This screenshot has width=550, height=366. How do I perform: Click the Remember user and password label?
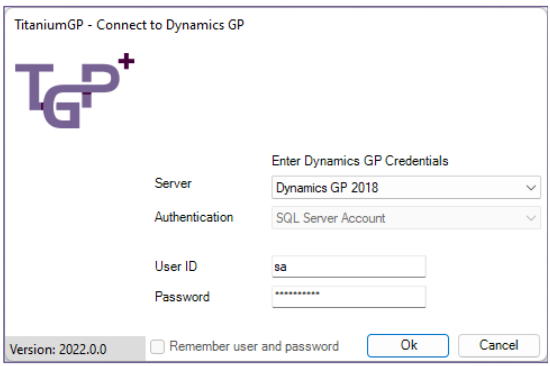[x=254, y=346]
